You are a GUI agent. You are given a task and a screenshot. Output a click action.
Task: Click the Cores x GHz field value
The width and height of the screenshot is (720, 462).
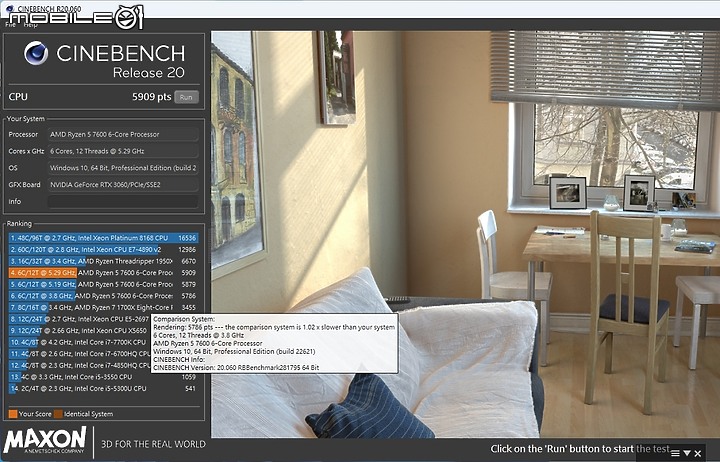click(123, 151)
